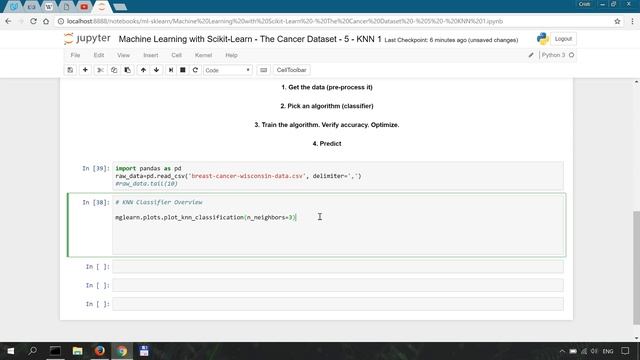Switch to the YouTube browser tab

84,7
